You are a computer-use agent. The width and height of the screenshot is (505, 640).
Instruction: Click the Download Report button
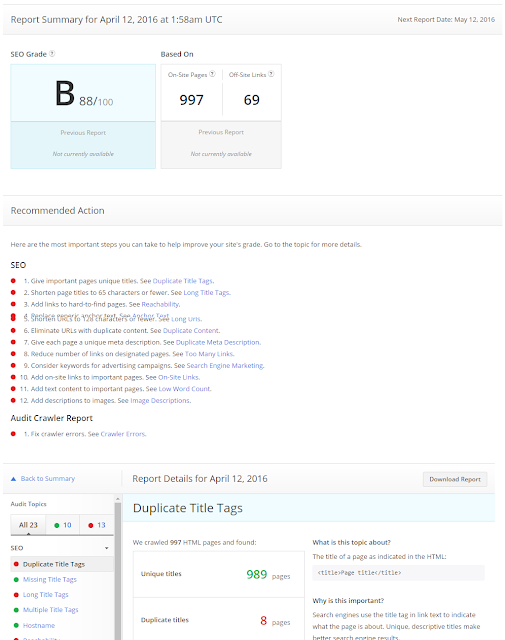pyautogui.click(x=455, y=479)
